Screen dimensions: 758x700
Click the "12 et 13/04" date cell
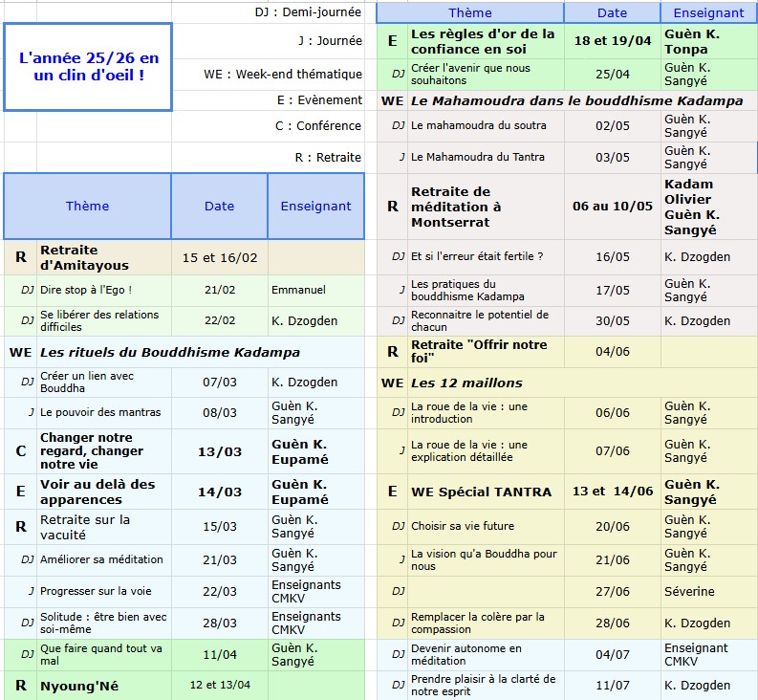pyautogui.click(x=219, y=686)
